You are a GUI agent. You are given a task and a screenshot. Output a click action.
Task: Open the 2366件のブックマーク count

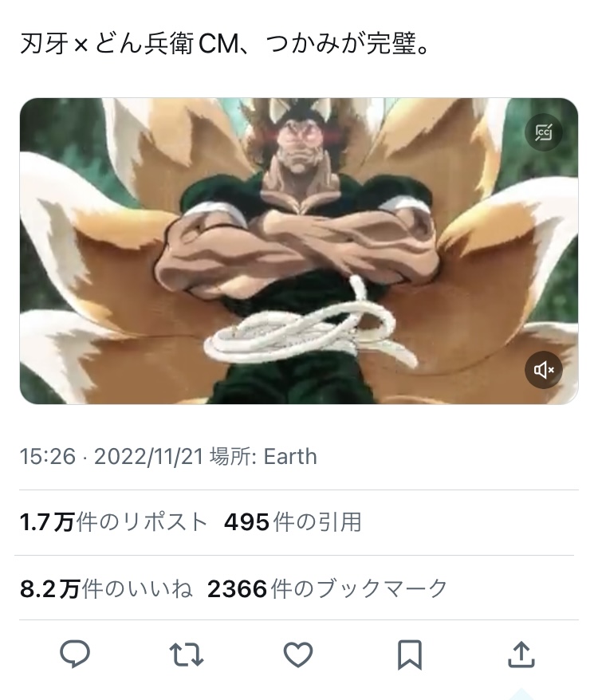pyautogui.click(x=328, y=588)
